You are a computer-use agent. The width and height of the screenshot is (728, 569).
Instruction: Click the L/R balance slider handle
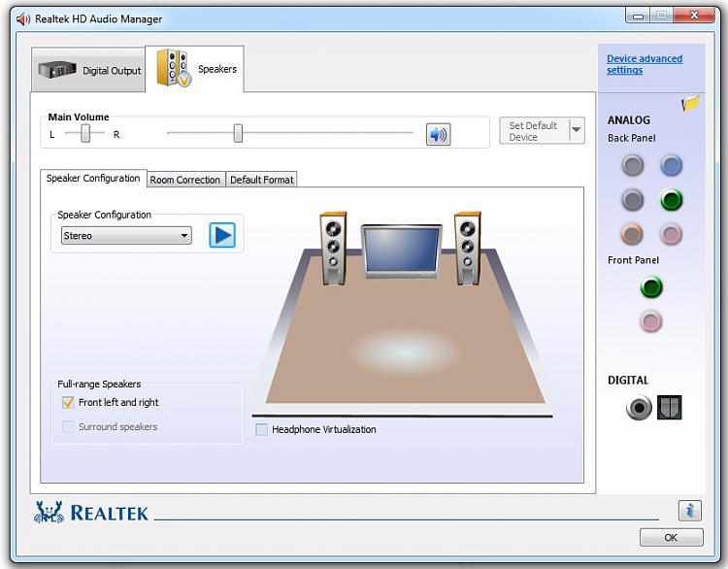(x=85, y=133)
